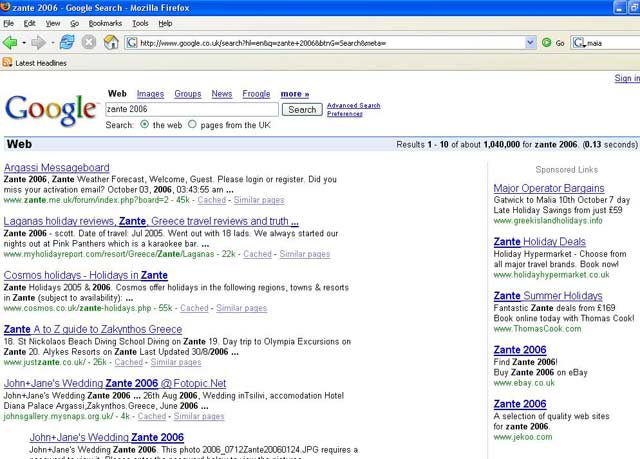This screenshot has height=459, width=640.
Task: Expand the address bar URL dropdown
Action: click(530, 42)
